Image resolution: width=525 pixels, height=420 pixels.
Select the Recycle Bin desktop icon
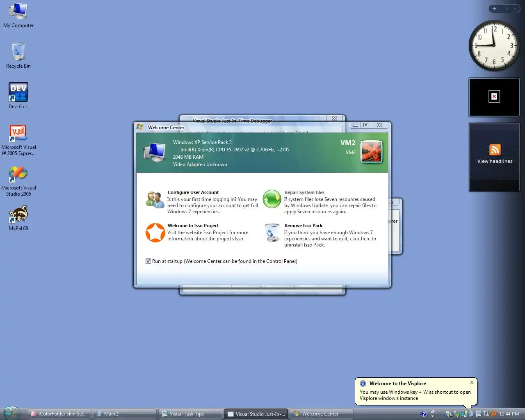pyautogui.click(x=18, y=55)
